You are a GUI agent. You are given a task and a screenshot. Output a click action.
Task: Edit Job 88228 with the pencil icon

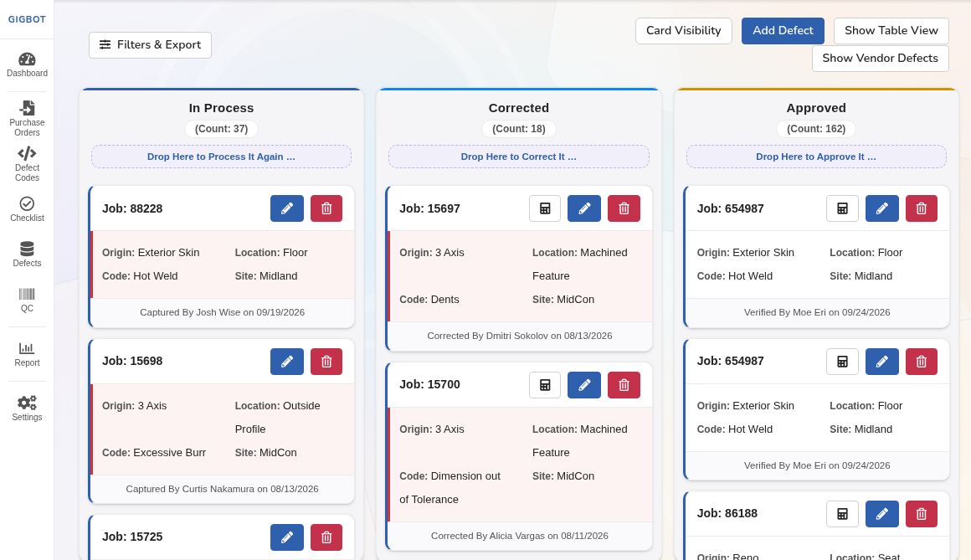click(287, 208)
